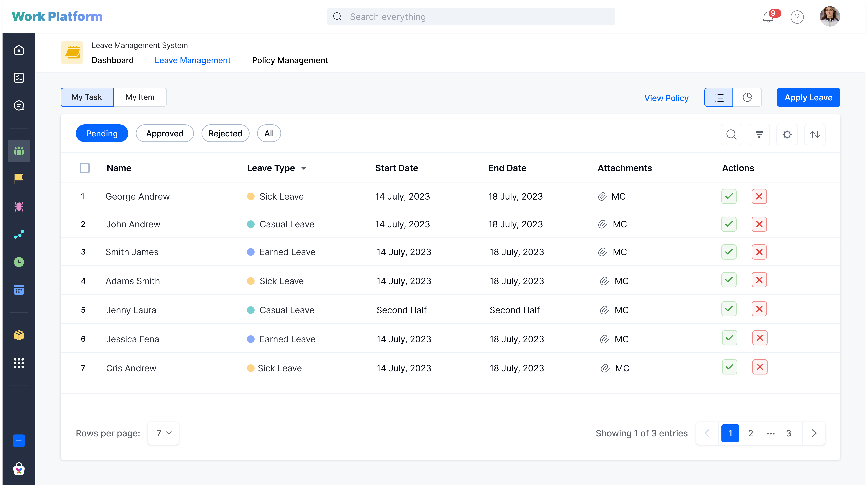Click the blue plus add button in sidebar
This screenshot has height=485, width=868.
click(19, 441)
